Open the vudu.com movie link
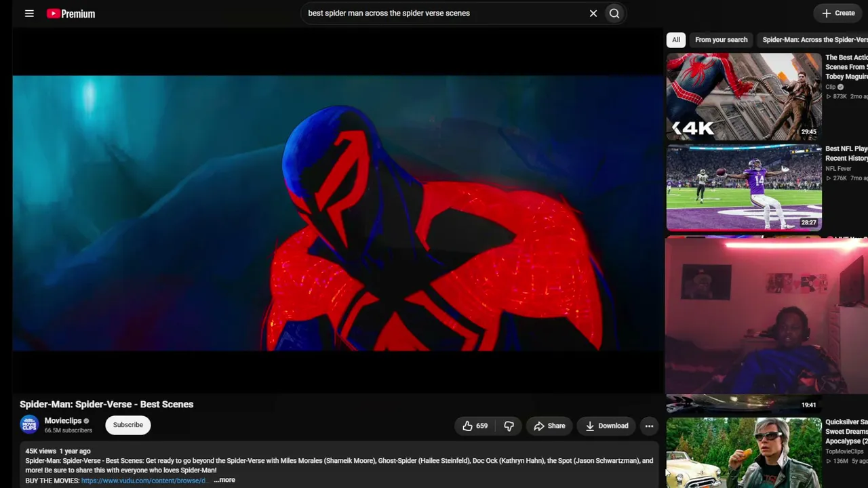Viewport: 868px width, 488px height. tap(144, 481)
